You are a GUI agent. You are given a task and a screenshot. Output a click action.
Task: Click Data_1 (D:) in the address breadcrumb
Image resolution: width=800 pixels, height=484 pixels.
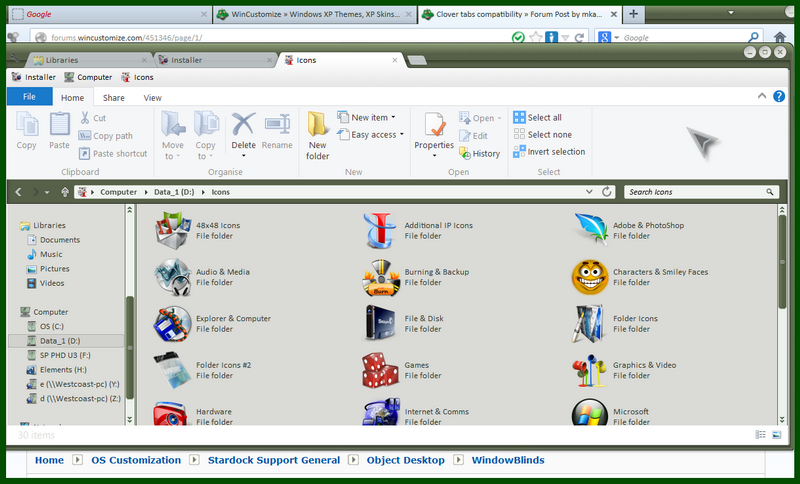[x=174, y=192]
